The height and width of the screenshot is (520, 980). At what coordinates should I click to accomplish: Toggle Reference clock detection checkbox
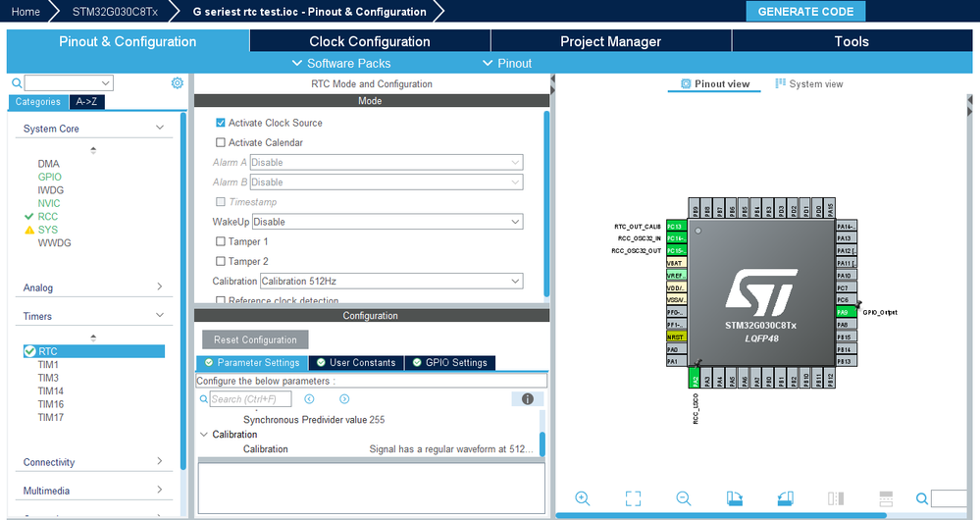pos(221,300)
